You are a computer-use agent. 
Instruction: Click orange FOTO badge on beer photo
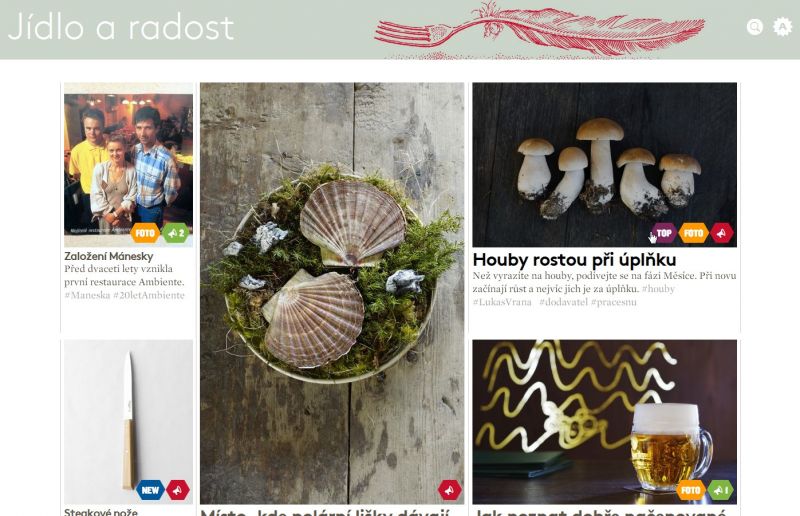click(x=691, y=490)
